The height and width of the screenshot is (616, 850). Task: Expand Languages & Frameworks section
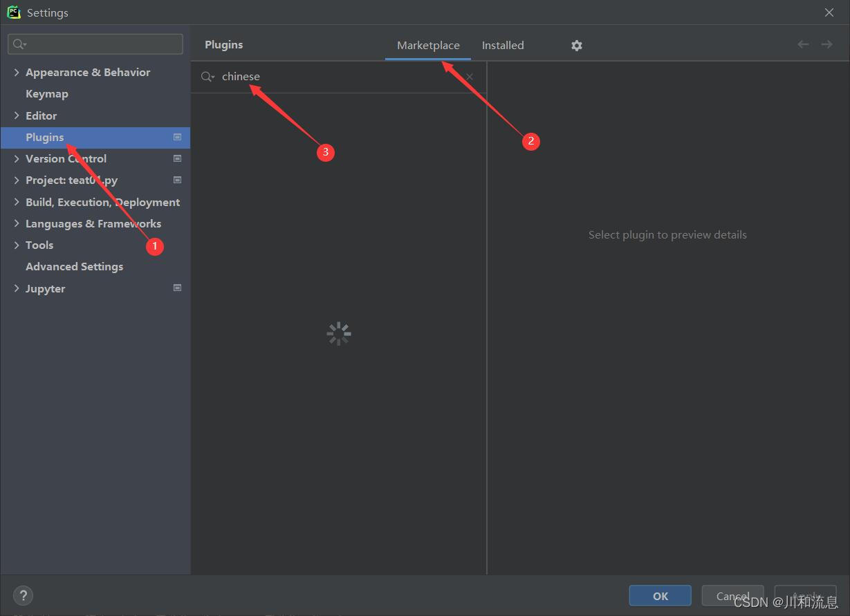pos(17,223)
